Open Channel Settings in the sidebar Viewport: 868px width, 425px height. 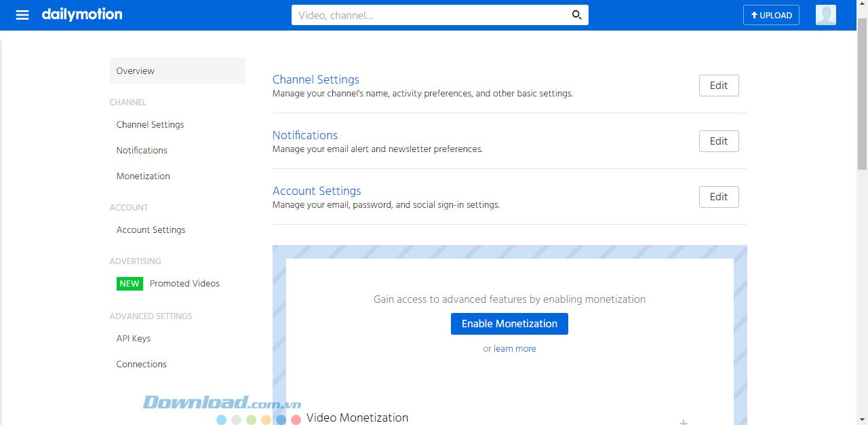[x=150, y=125]
